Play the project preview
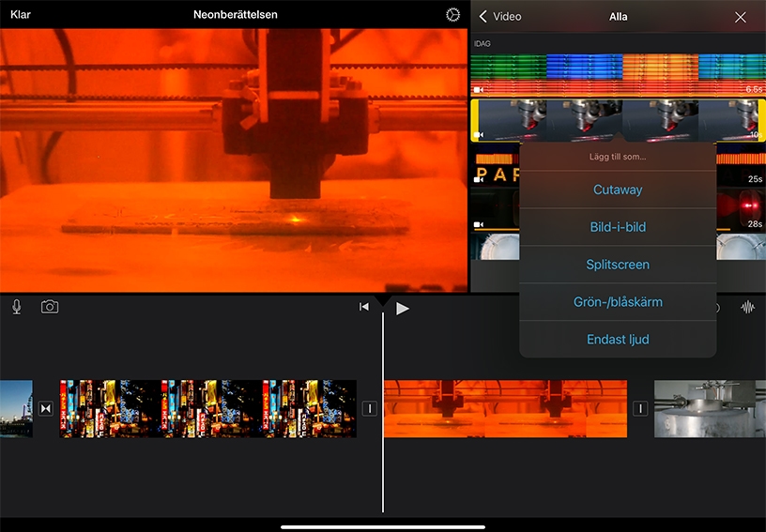Image resolution: width=766 pixels, height=532 pixels. tap(402, 308)
